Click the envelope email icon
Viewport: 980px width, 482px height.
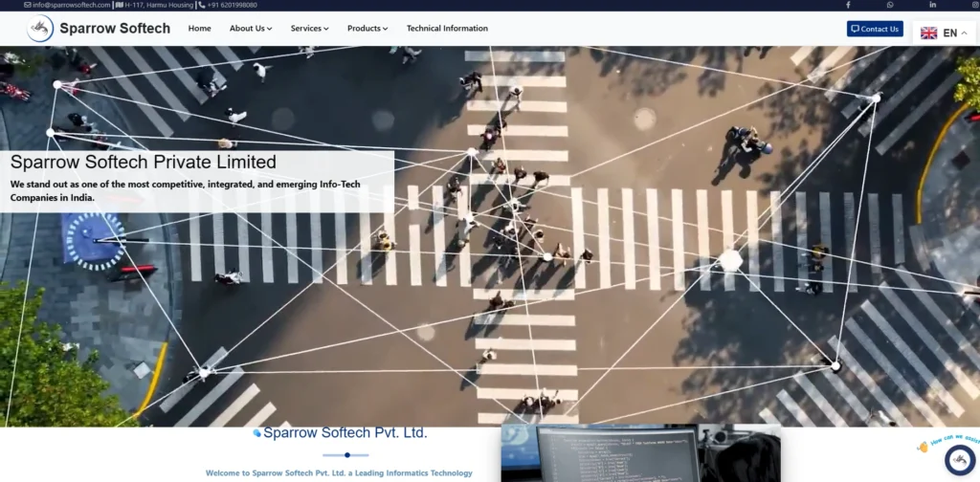point(28,5)
